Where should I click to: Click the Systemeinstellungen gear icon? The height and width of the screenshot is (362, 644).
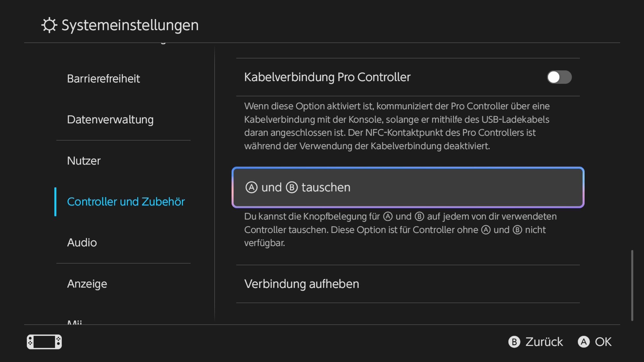[x=49, y=25]
